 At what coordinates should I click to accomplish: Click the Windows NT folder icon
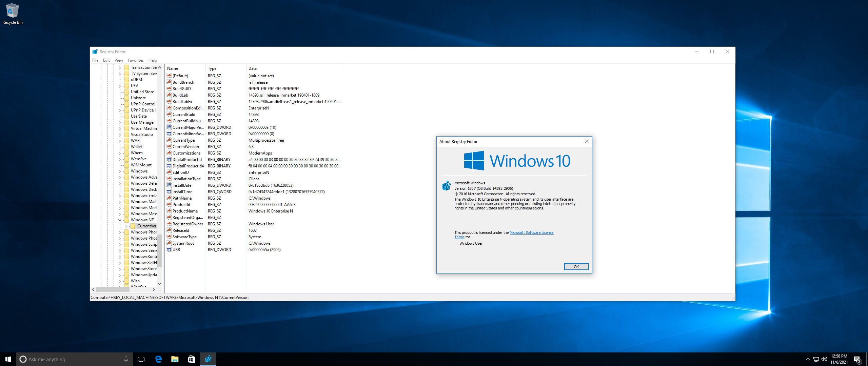pyautogui.click(x=127, y=220)
